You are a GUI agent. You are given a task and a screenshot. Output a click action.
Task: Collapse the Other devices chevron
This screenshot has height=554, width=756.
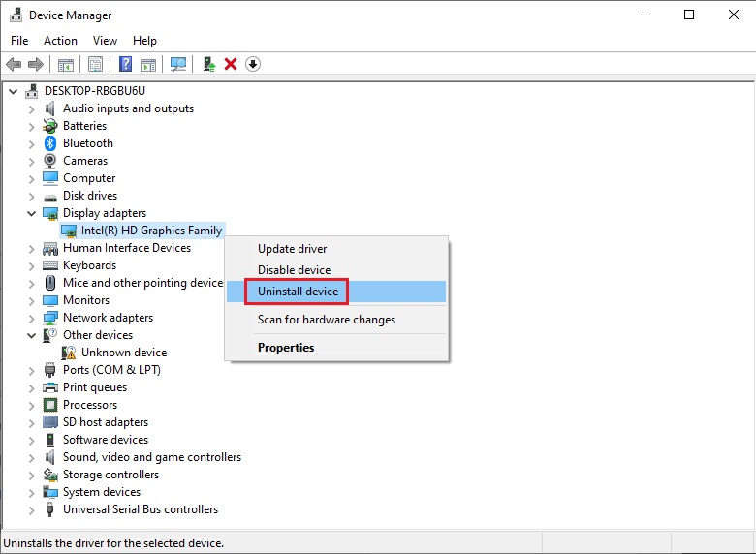point(31,335)
